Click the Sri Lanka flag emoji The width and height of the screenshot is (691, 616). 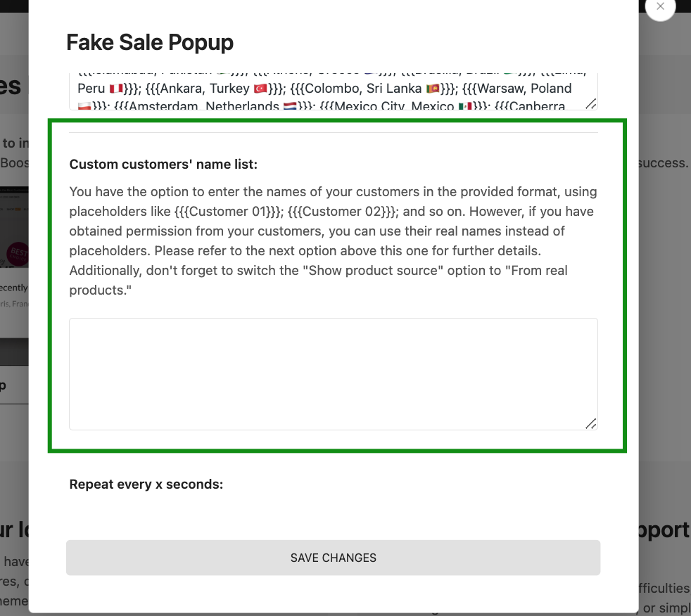433,89
